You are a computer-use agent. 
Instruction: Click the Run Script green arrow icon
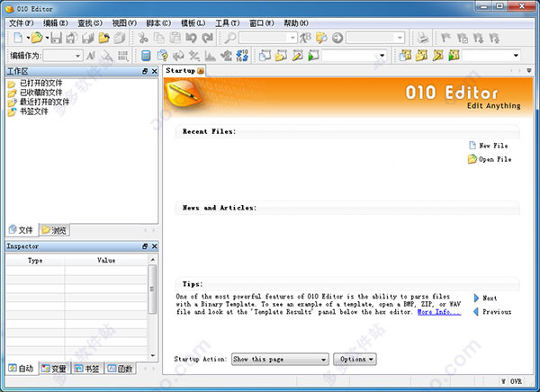(x=313, y=56)
